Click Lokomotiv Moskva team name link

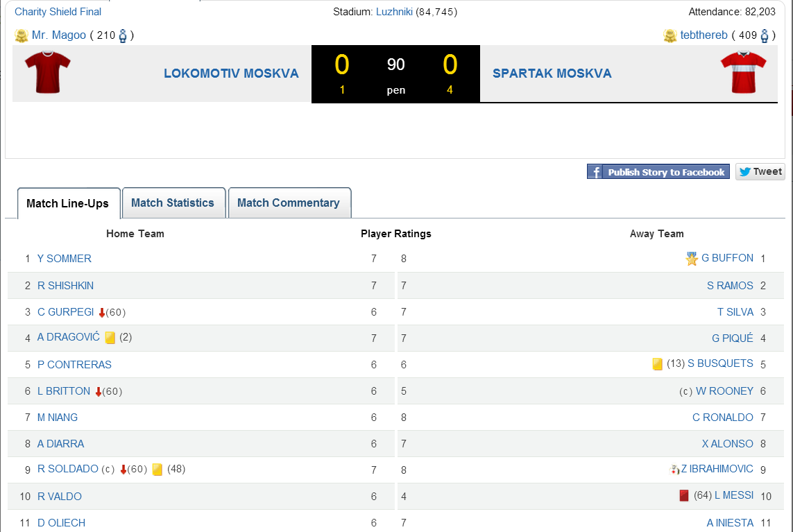231,74
